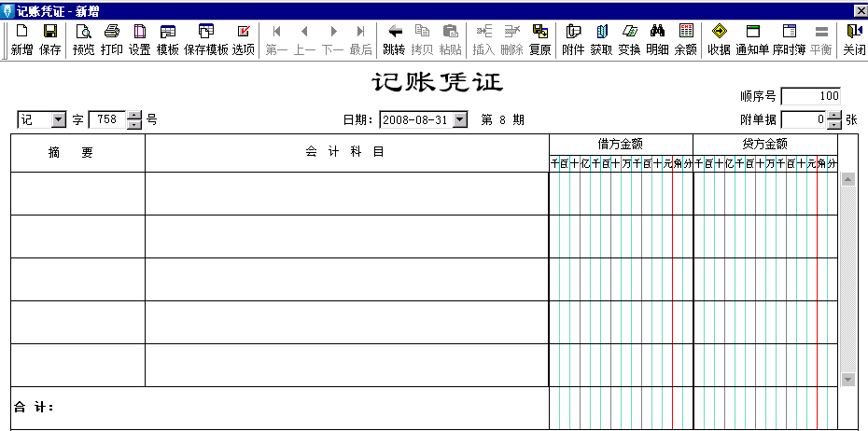The image size is (868, 431).
Task: Click the 借方金额 header
Action: click(621, 145)
